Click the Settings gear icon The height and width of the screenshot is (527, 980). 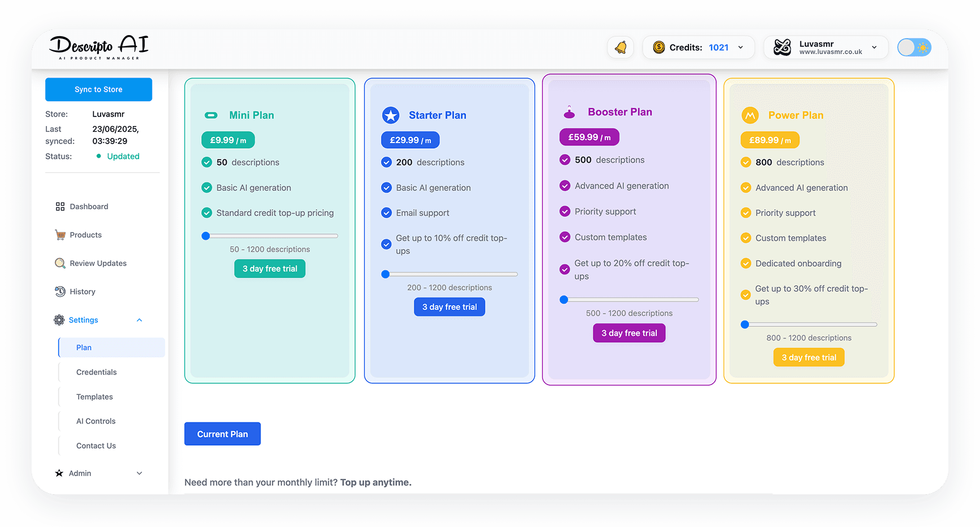point(60,319)
